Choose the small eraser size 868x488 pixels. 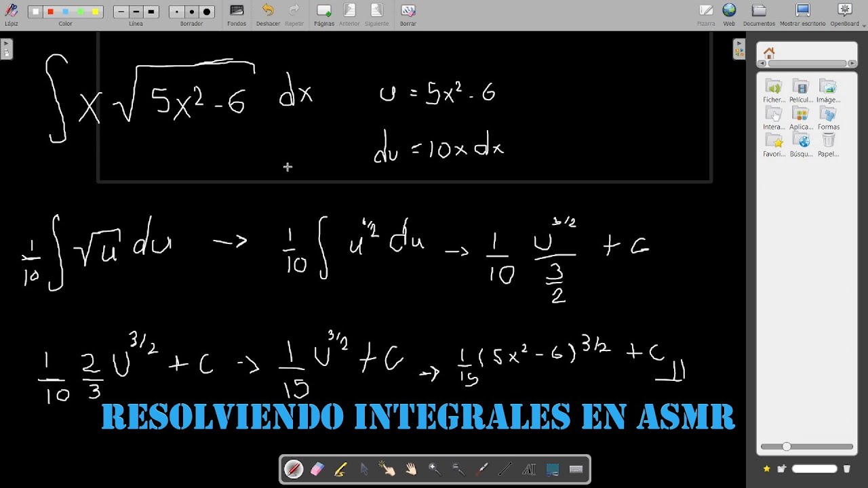coord(177,12)
